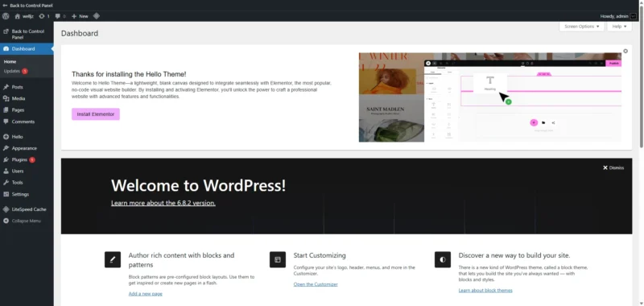Click the admin avatar next to Howdy
This screenshot has width=644, height=306.
click(x=633, y=16)
